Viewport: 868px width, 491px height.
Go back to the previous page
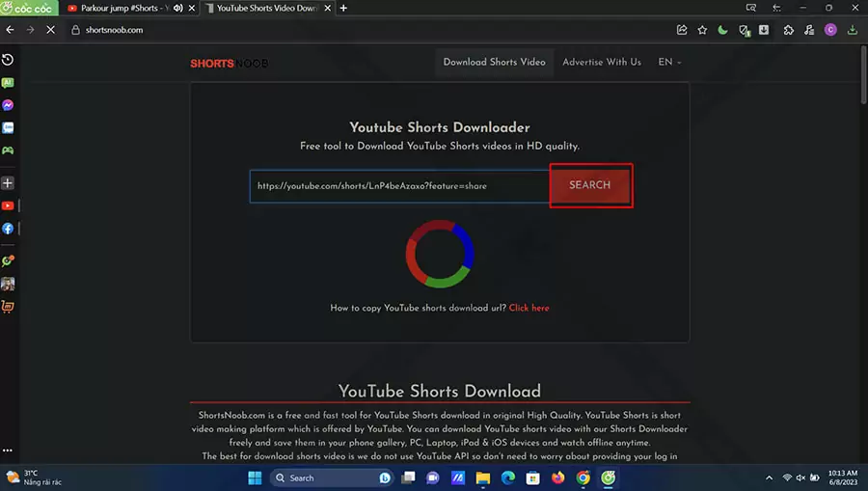point(10,30)
